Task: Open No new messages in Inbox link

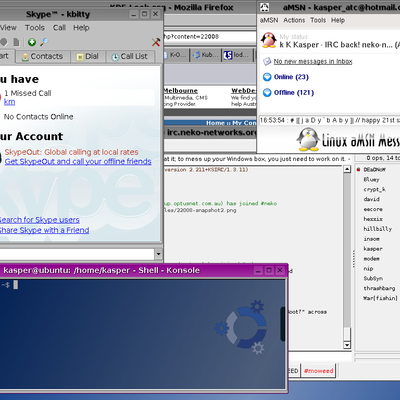Action: click(313, 61)
